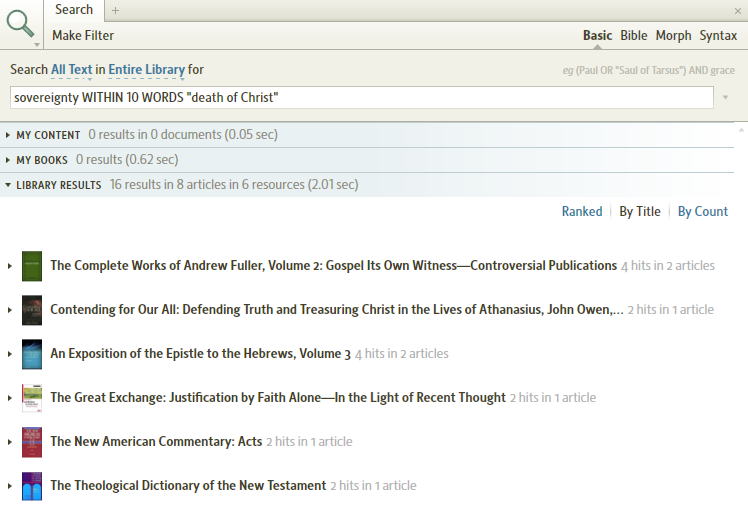The image size is (748, 525).
Task: Click the example query hint text
Action: coord(649,71)
